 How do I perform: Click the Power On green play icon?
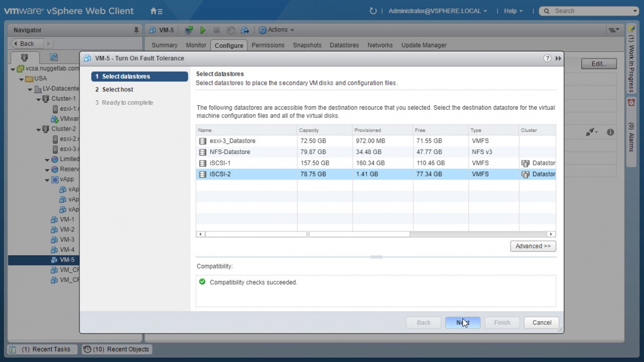tap(203, 30)
